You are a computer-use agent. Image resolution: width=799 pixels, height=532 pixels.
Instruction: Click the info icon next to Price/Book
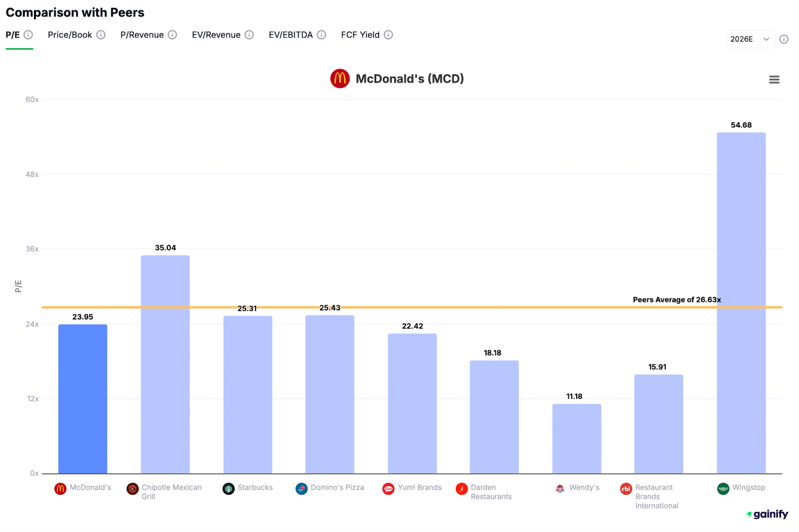tap(101, 35)
